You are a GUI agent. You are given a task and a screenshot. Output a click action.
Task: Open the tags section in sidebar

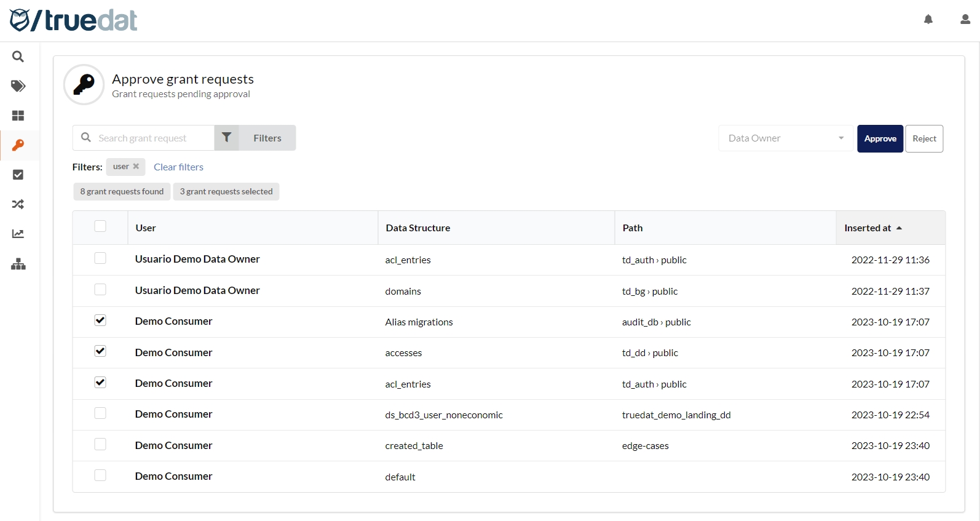click(18, 86)
